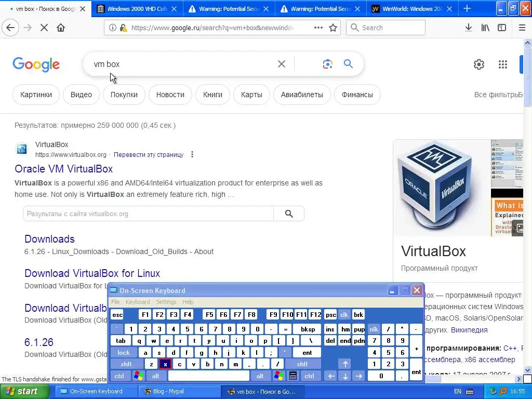
Task: Open the Help menu of On-Screen Keyboard
Action: click(188, 302)
